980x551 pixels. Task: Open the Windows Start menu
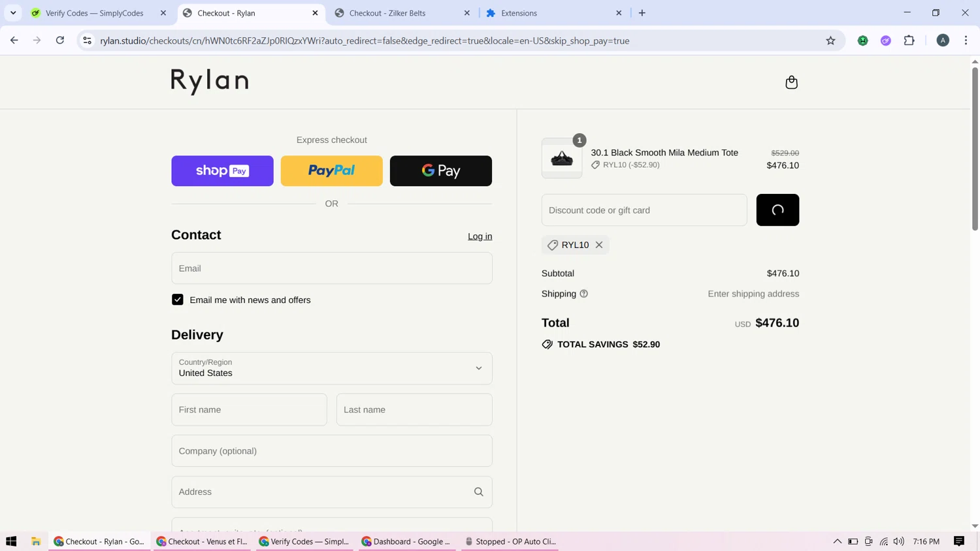(11, 541)
